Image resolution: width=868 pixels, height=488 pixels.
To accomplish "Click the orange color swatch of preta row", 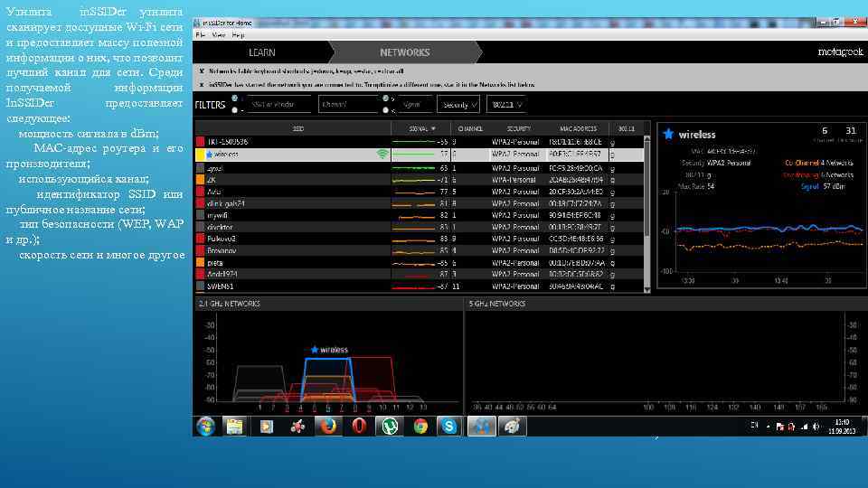I will [x=201, y=263].
